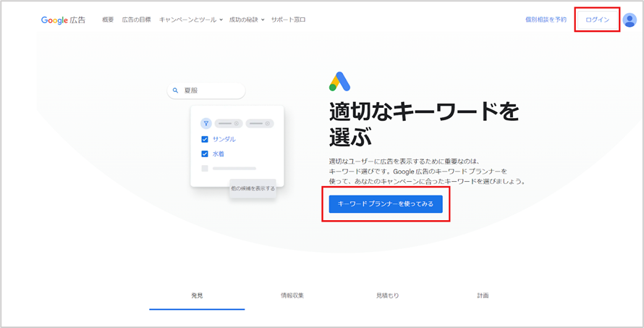Open 広告の目標 menu item
Viewport: 644px width, 328px height.
click(136, 20)
